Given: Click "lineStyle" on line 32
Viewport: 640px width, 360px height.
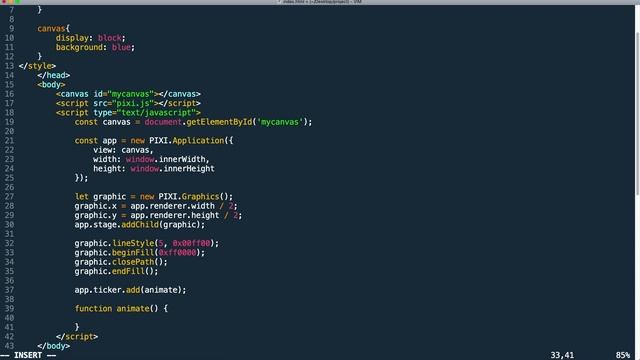Looking at the screenshot, I should tap(133, 243).
